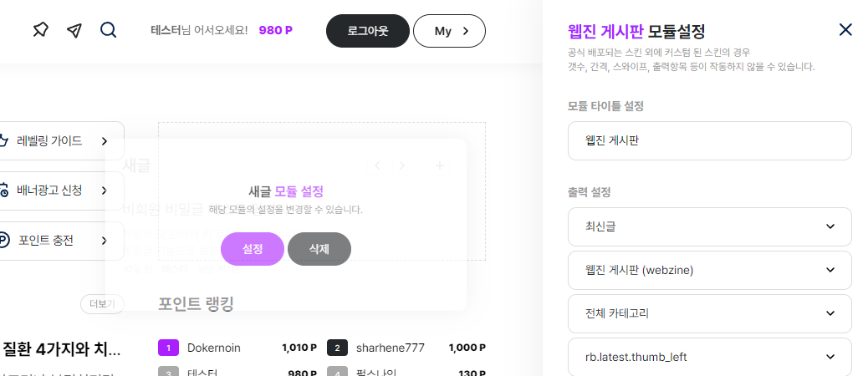Click the plus icon in 새글 widget
Viewport: 868px width, 376px height.
click(440, 165)
